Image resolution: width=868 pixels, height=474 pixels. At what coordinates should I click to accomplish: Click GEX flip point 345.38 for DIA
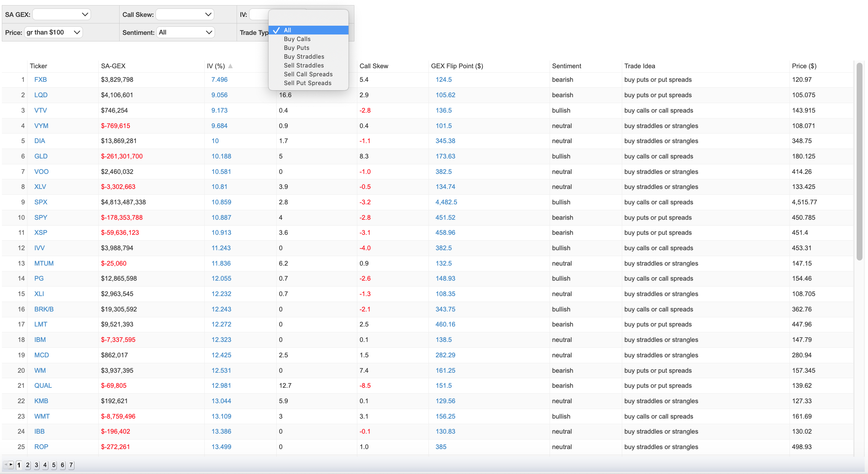click(x=445, y=141)
